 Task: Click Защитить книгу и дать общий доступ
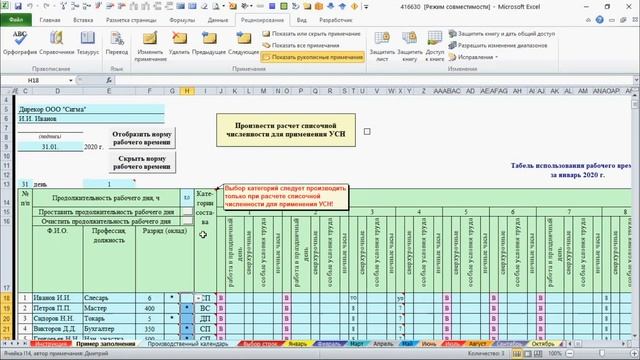[x=502, y=33]
